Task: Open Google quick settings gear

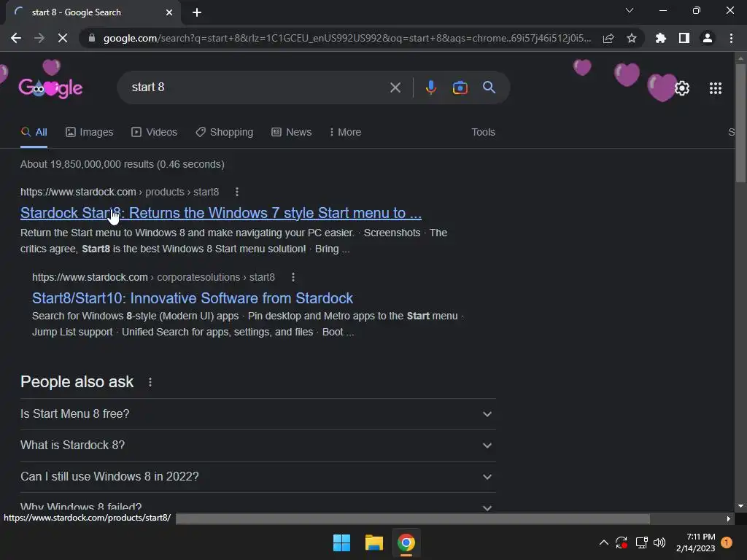Action: 682,88
